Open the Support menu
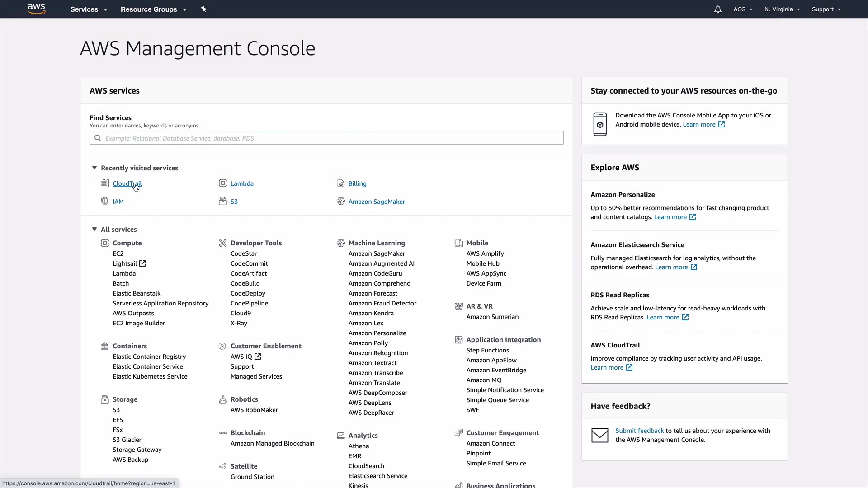The width and height of the screenshot is (868, 488). [826, 9]
